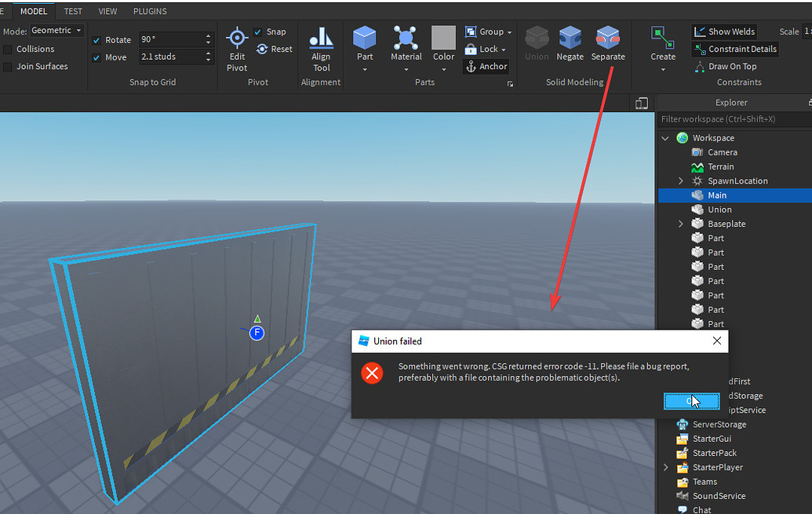
Task: Switch to the VIEW tab
Action: [107, 12]
